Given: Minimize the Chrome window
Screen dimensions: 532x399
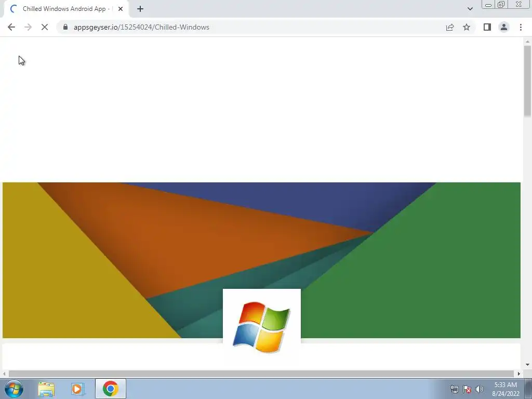Looking at the screenshot, I should pos(488,5).
